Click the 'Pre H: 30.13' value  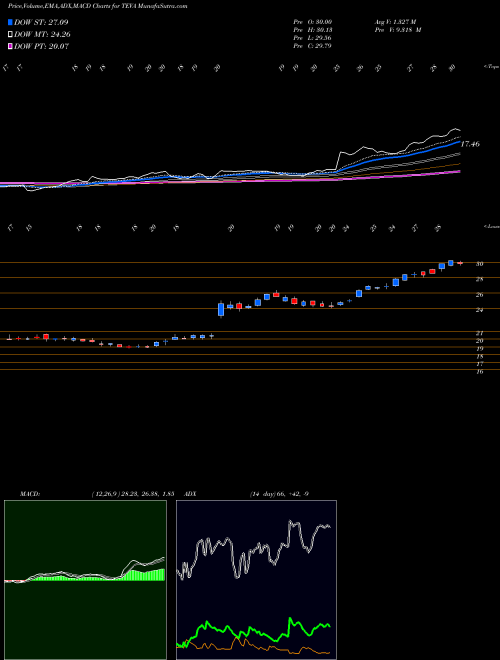click(313, 30)
